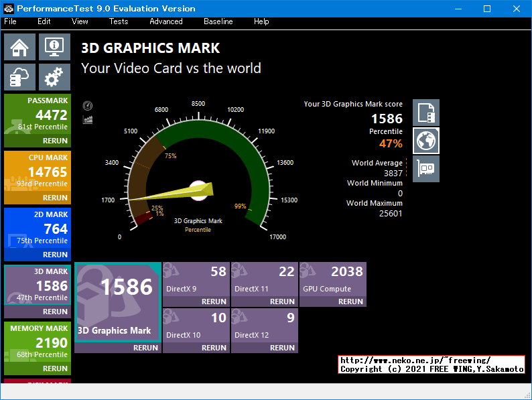The image size is (532, 400).
Task: Click RERUN under the PassMark score
Action: (x=55, y=141)
